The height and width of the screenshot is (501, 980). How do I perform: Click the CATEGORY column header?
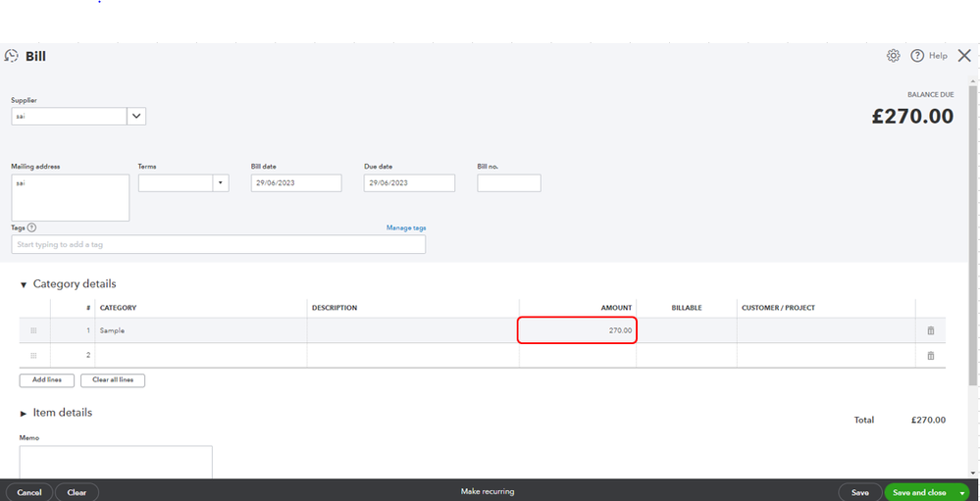(118, 308)
